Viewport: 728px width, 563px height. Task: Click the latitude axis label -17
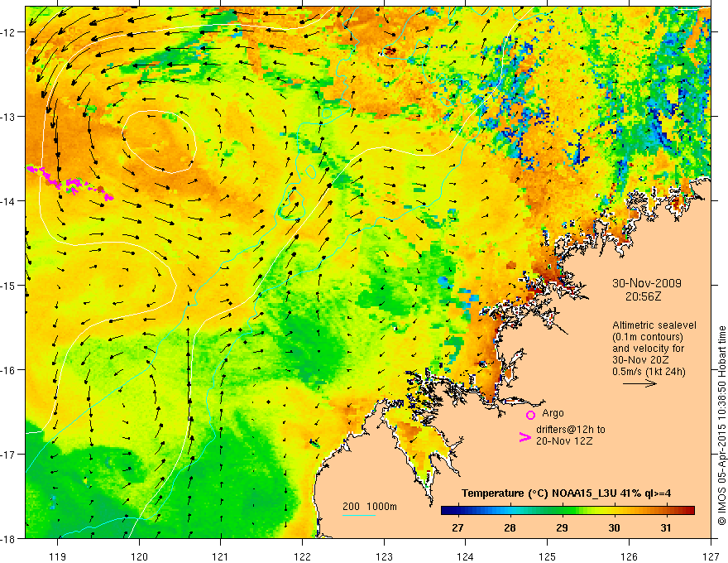click(9, 454)
